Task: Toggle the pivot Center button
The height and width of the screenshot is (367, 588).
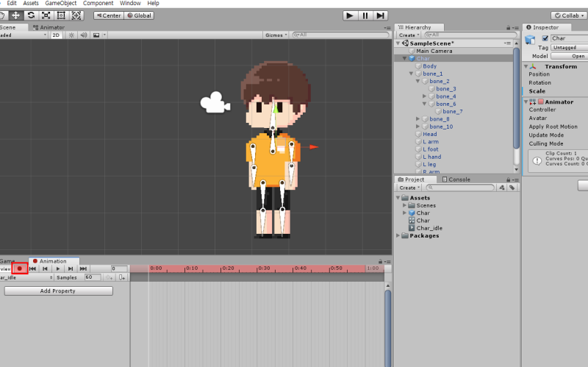Action: pyautogui.click(x=109, y=15)
